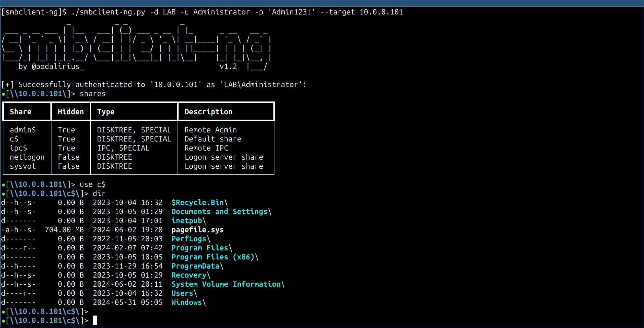Select the $Recycle.Bin directory entry
Viewport: 644px width, 328px height.
pyautogui.click(x=198, y=203)
